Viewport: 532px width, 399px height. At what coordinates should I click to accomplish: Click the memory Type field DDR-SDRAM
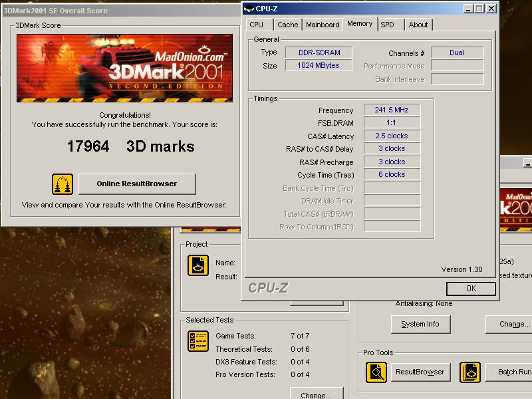coord(319,53)
